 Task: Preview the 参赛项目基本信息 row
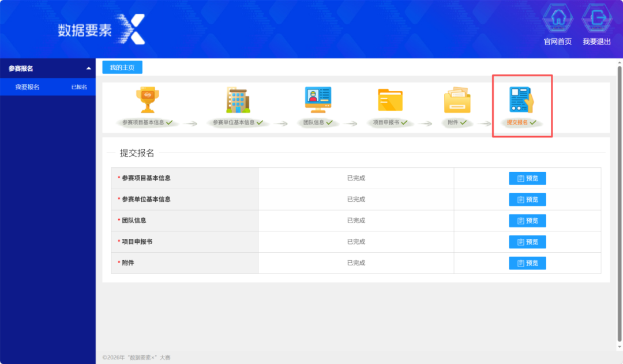(527, 178)
